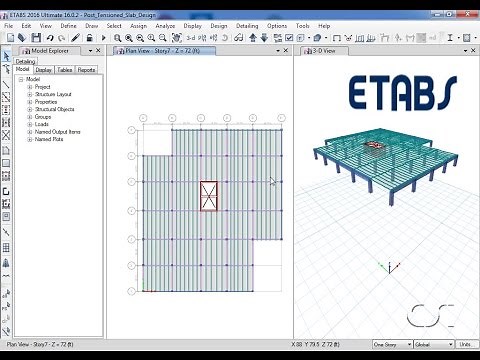Image resolution: width=480 pixels, height=360 pixels.
Task: Expand the Structure Layout node
Action: click(x=30, y=94)
